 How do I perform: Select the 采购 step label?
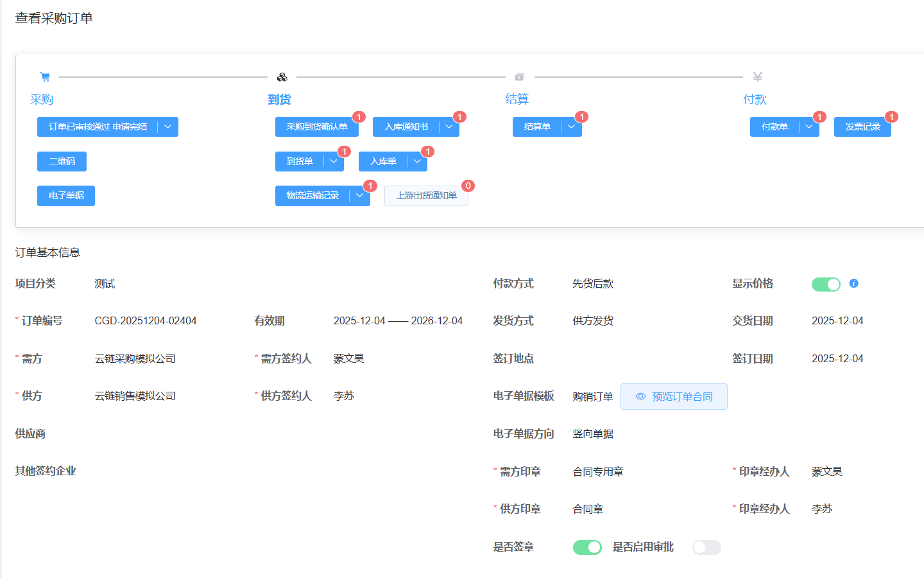click(42, 100)
